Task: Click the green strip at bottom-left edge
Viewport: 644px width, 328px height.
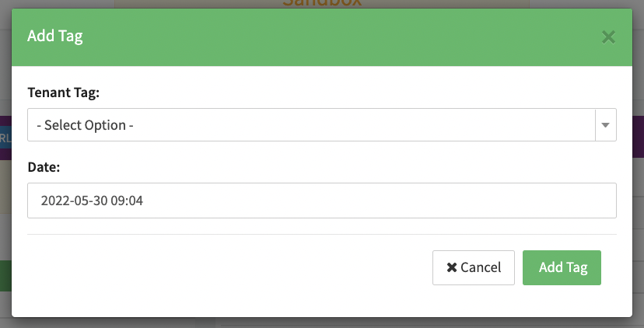Action: pos(5,276)
